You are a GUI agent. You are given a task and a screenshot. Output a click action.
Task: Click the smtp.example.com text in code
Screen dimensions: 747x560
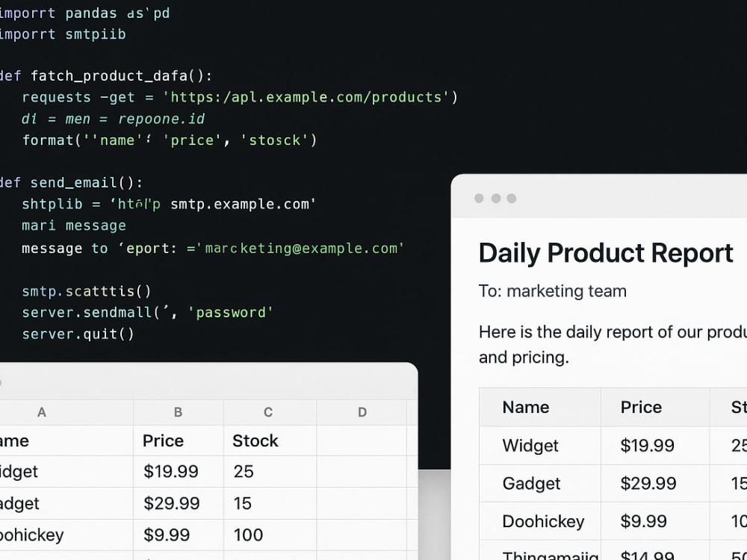tap(243, 205)
